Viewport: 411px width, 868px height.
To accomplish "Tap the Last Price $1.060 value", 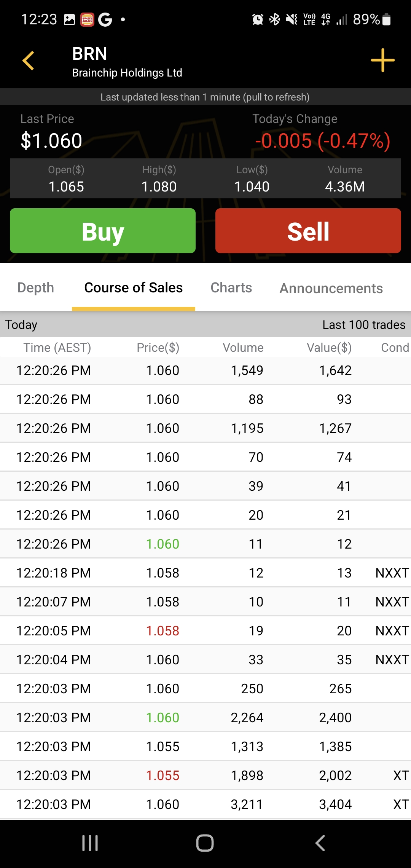I will [51, 141].
